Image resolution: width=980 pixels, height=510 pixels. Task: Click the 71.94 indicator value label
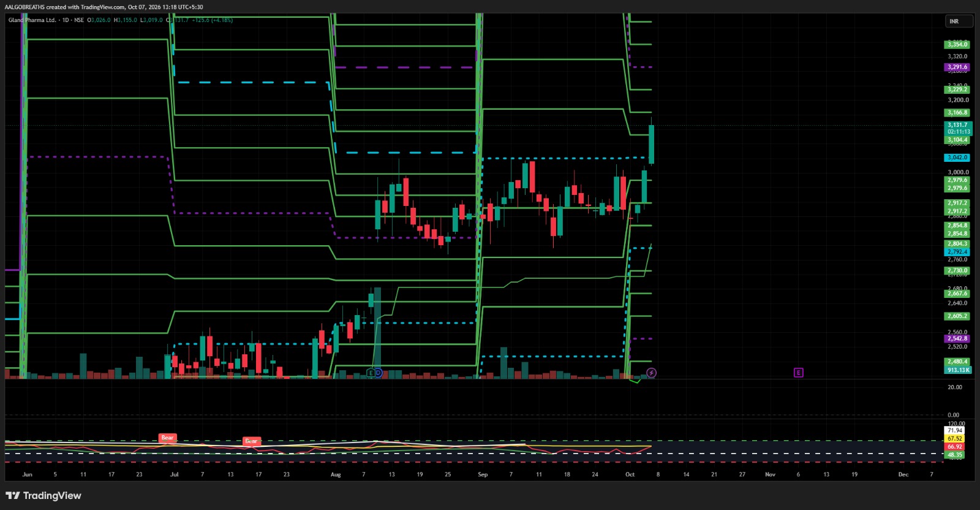(x=954, y=430)
